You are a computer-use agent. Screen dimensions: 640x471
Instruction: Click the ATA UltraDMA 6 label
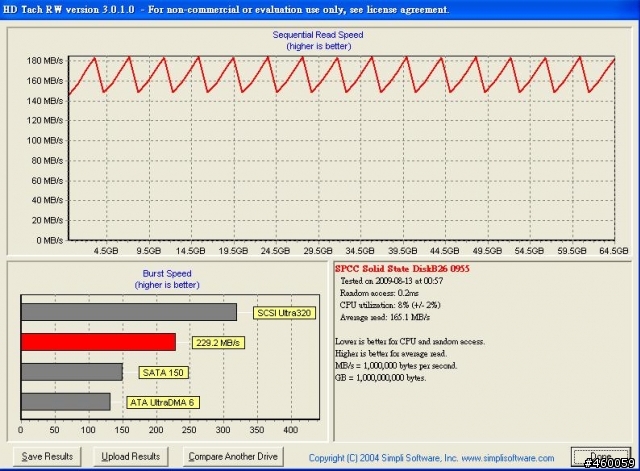162,402
